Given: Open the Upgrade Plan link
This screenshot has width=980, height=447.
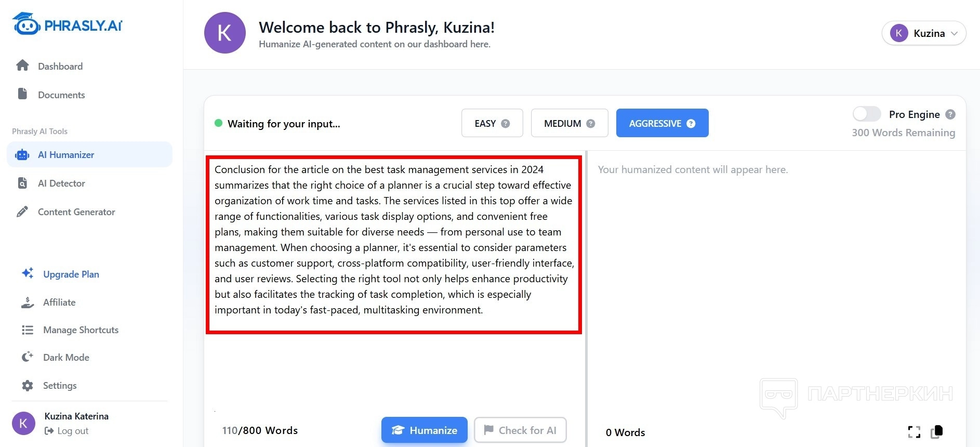Looking at the screenshot, I should coord(71,274).
